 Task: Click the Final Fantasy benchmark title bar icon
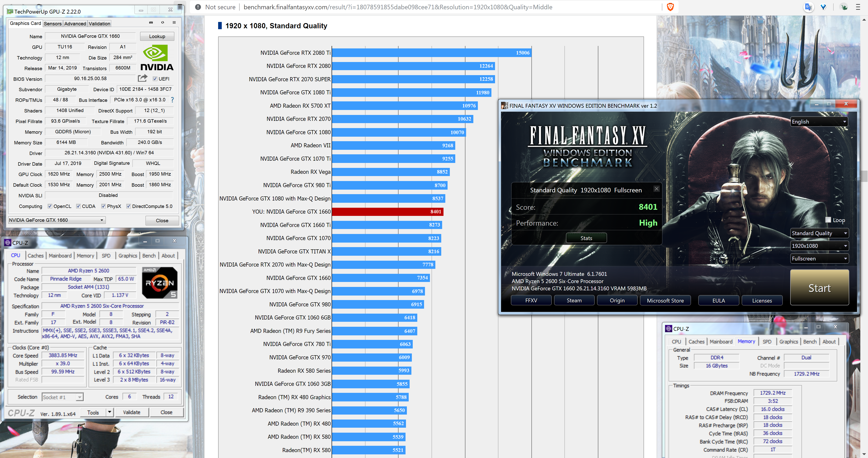point(505,106)
